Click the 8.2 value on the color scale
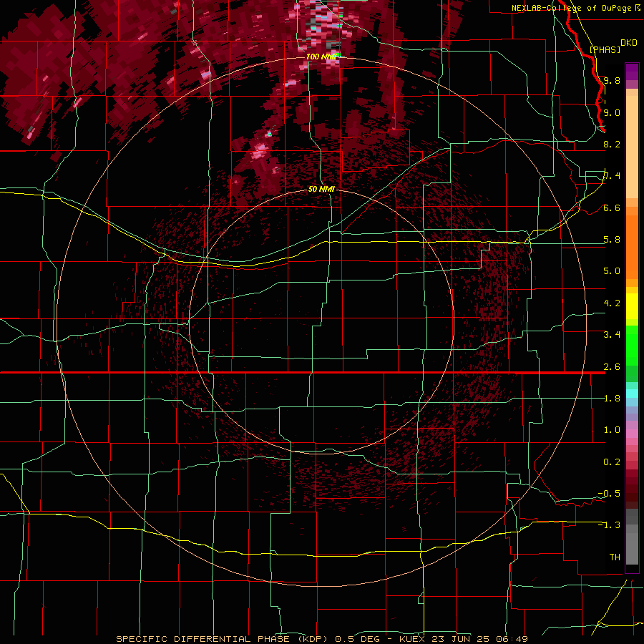Screen dimensions: 644x644 click(x=612, y=144)
